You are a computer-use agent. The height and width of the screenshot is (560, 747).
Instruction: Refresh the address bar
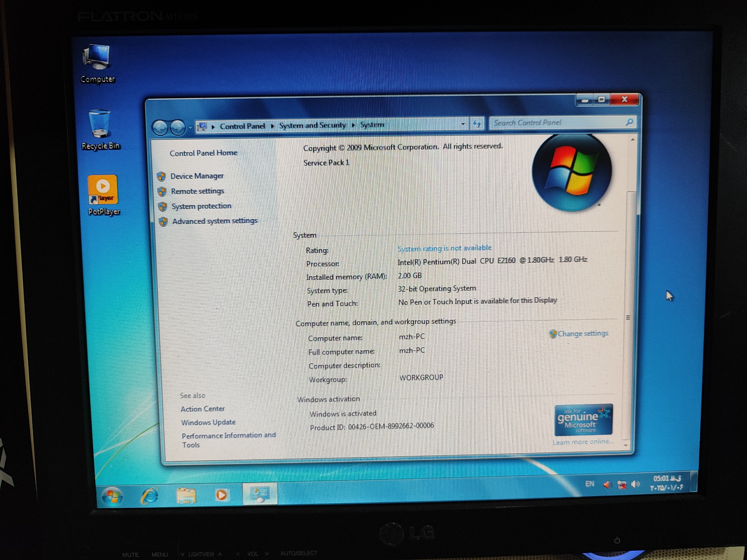coord(477,124)
